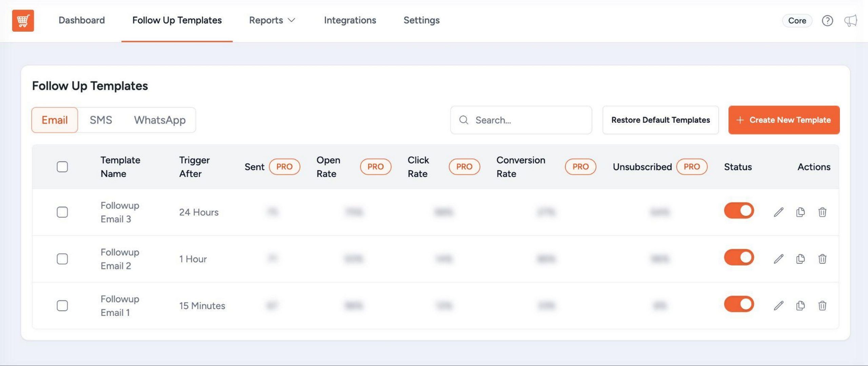Screen dimensions: 868x366
Task: Switch to the SMS tab
Action: click(x=101, y=120)
